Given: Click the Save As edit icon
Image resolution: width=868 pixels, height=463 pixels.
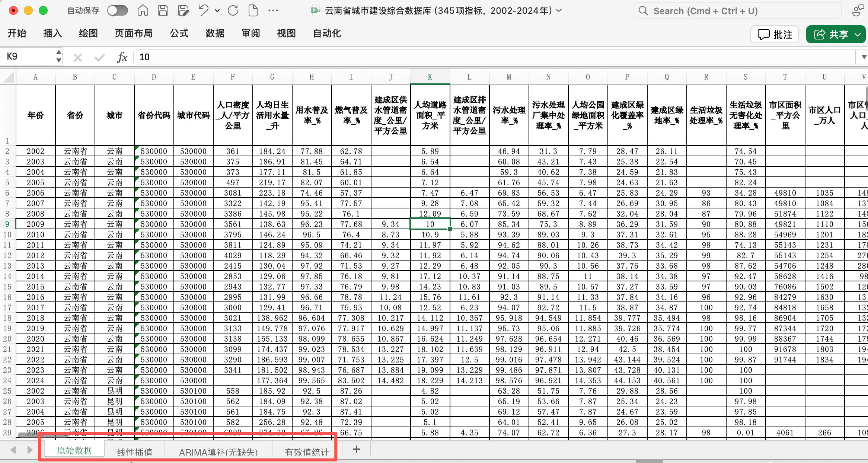Looking at the screenshot, I should pos(183,10).
